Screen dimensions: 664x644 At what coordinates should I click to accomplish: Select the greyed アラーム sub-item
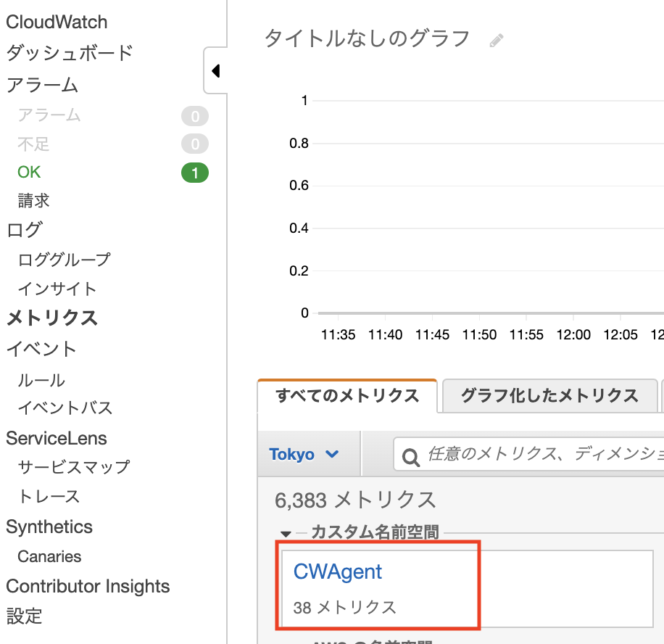[x=49, y=115]
